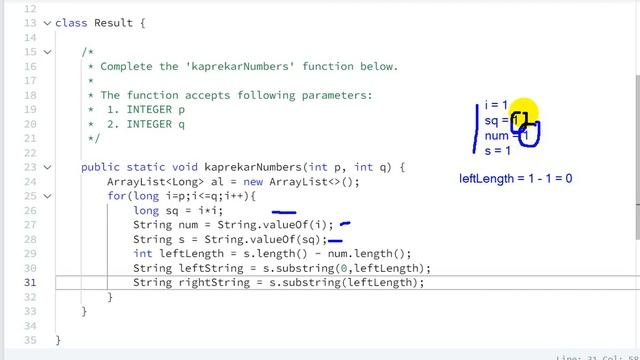Viewport: 640px width, 360px height.
Task: Click the code 'String num = String.valueOf(i);'
Action: [x=233, y=225]
